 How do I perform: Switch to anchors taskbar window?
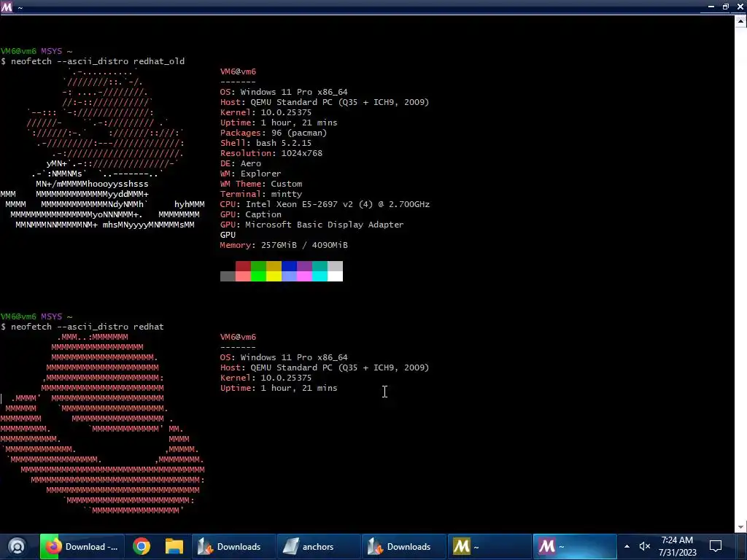click(x=319, y=546)
